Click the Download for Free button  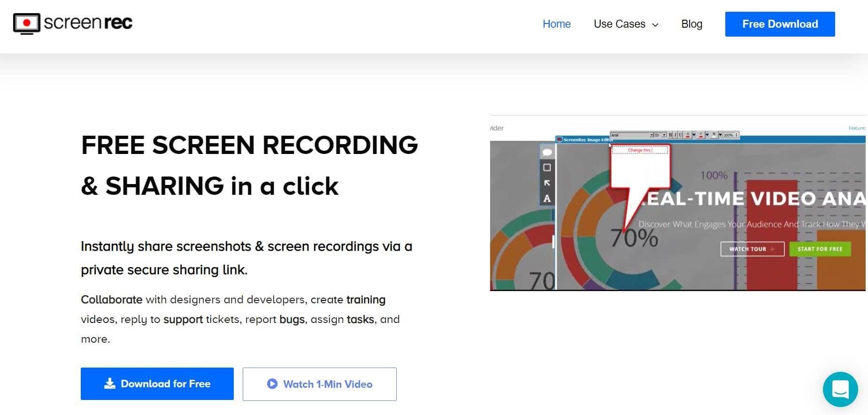[x=157, y=384]
